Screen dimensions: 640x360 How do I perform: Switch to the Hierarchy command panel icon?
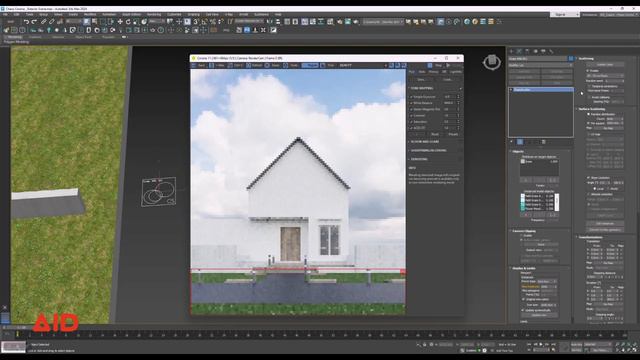527,51
